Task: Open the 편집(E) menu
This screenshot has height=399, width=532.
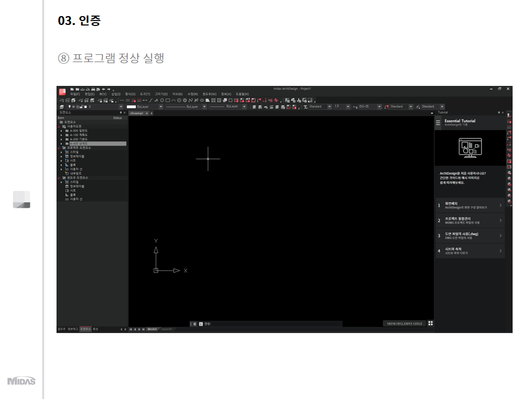Action: click(x=90, y=94)
